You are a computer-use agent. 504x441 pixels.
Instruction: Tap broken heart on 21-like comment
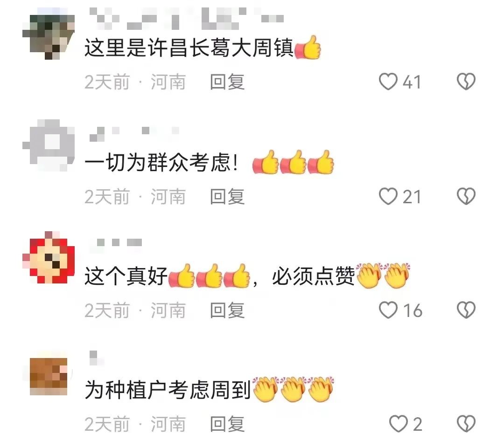(466, 196)
